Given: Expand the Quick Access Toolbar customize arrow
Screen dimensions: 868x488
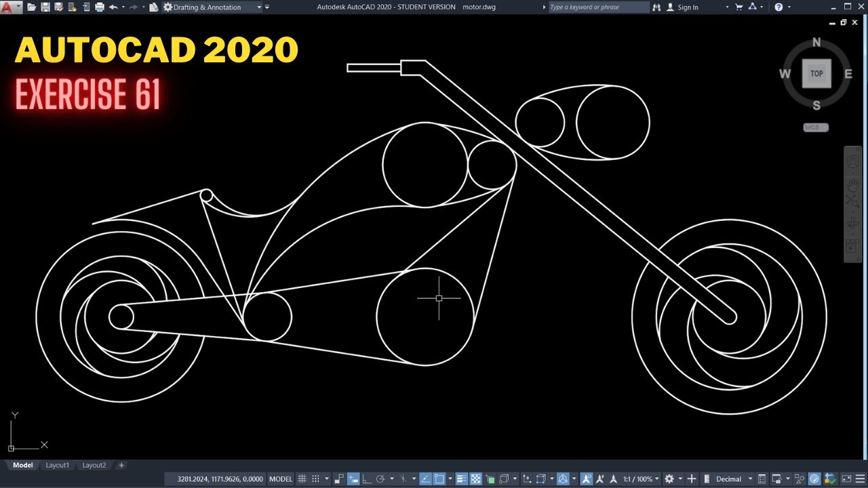Looking at the screenshot, I should 267,7.
